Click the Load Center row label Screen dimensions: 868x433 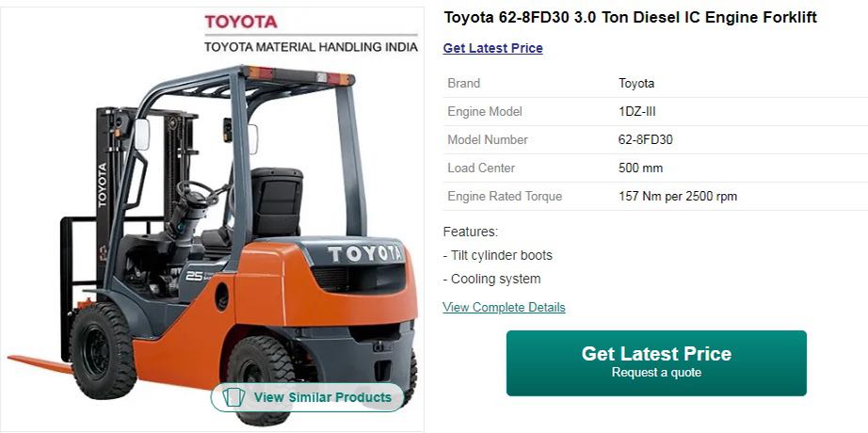pyautogui.click(x=481, y=168)
